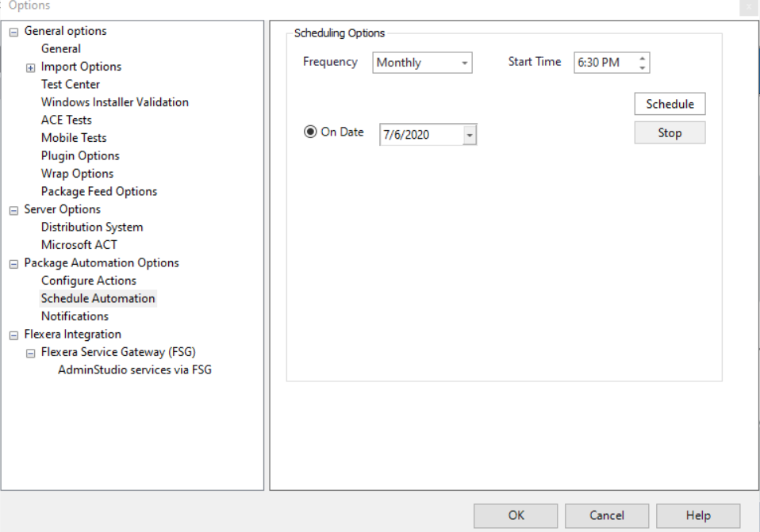Select Server Options tree label

62,209
